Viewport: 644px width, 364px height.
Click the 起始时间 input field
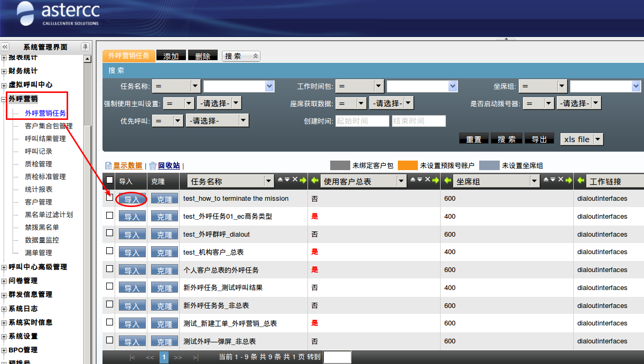(x=362, y=121)
